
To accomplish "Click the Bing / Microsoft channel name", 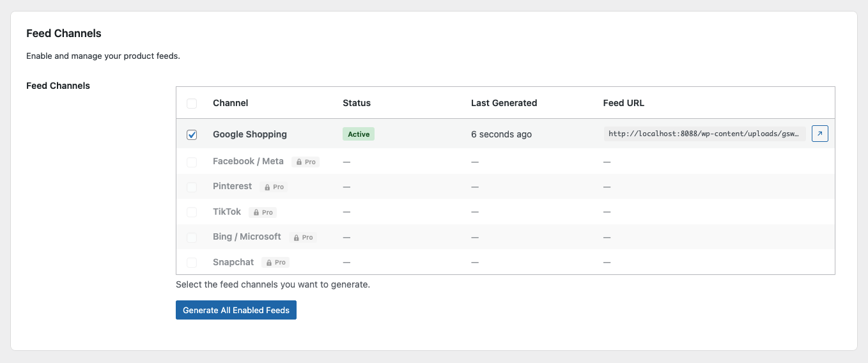I will 247,236.
